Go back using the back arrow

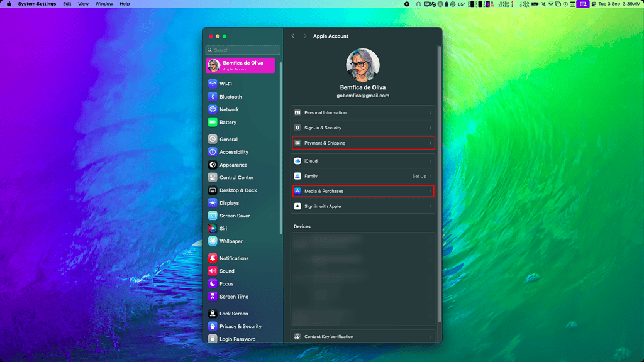pyautogui.click(x=293, y=36)
